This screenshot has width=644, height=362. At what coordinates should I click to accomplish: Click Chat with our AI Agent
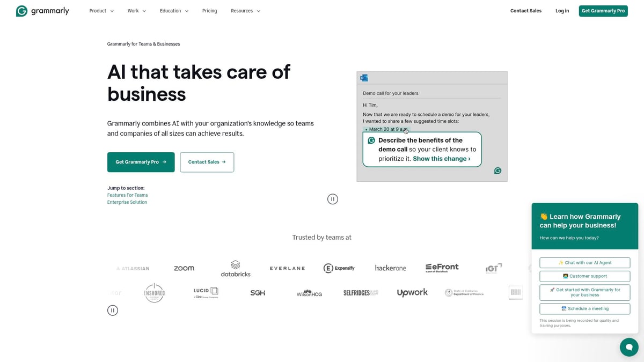pos(584,262)
